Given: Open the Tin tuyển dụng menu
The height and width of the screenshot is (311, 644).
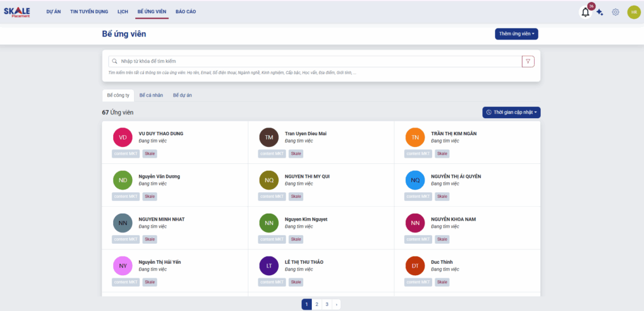Looking at the screenshot, I should click(x=89, y=11).
